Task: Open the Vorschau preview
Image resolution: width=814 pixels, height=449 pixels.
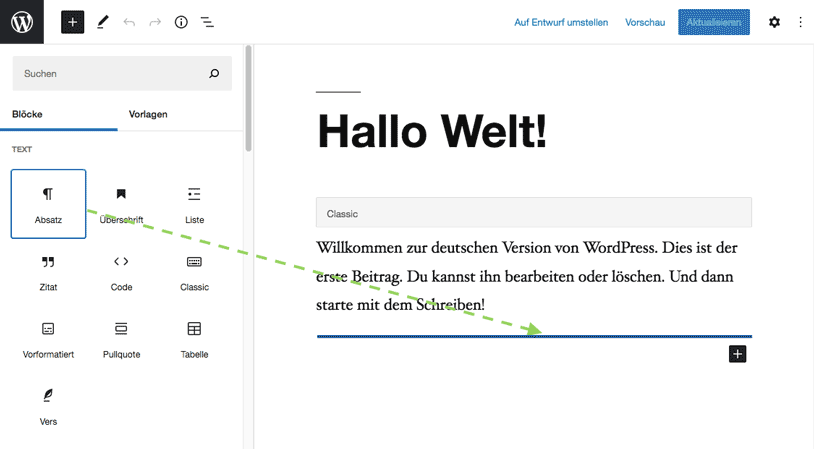Action: click(x=645, y=22)
